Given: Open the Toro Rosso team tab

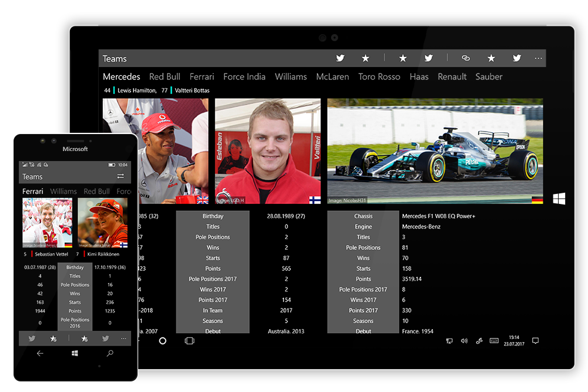Looking at the screenshot, I should click(x=379, y=77).
